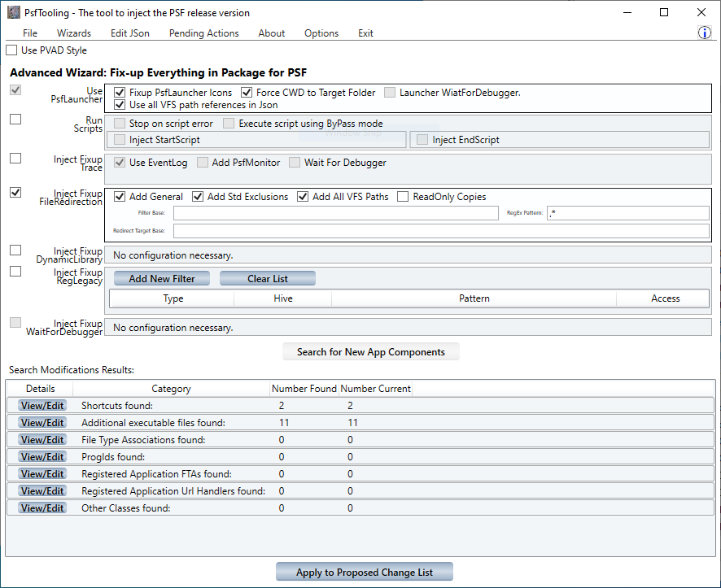This screenshot has height=588, width=721.
Task: Click the Filter Base input field
Action: click(x=335, y=213)
